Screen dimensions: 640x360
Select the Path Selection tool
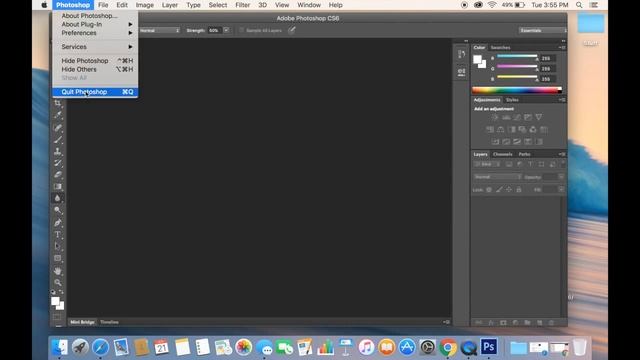58,246
